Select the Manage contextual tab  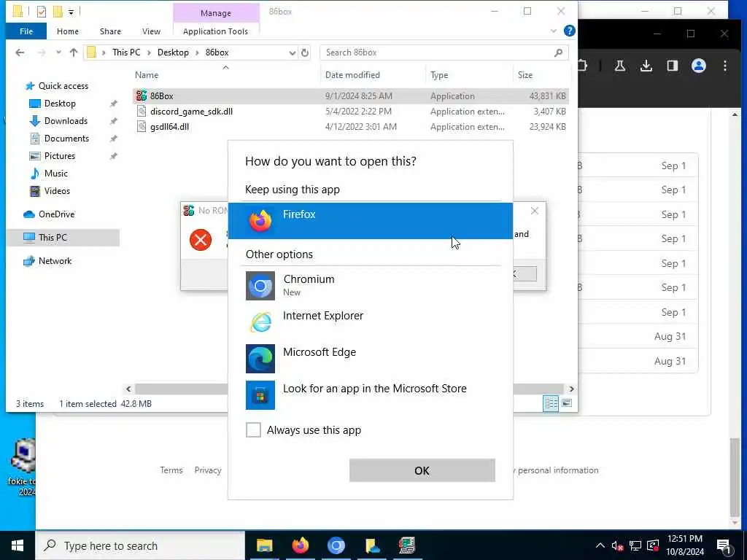pos(216,13)
